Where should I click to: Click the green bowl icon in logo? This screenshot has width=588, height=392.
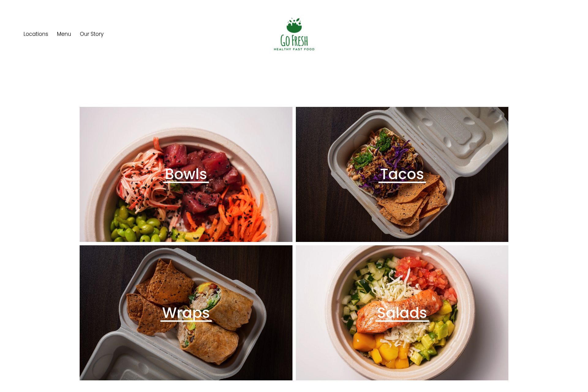pos(294,25)
